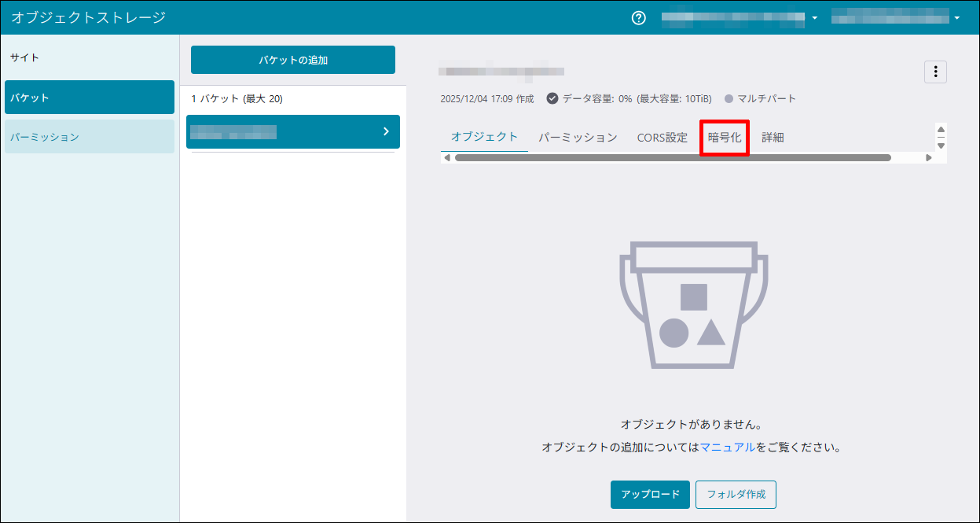Click the multipart gray status dot
Screen dimensions: 980x523
[729, 99]
